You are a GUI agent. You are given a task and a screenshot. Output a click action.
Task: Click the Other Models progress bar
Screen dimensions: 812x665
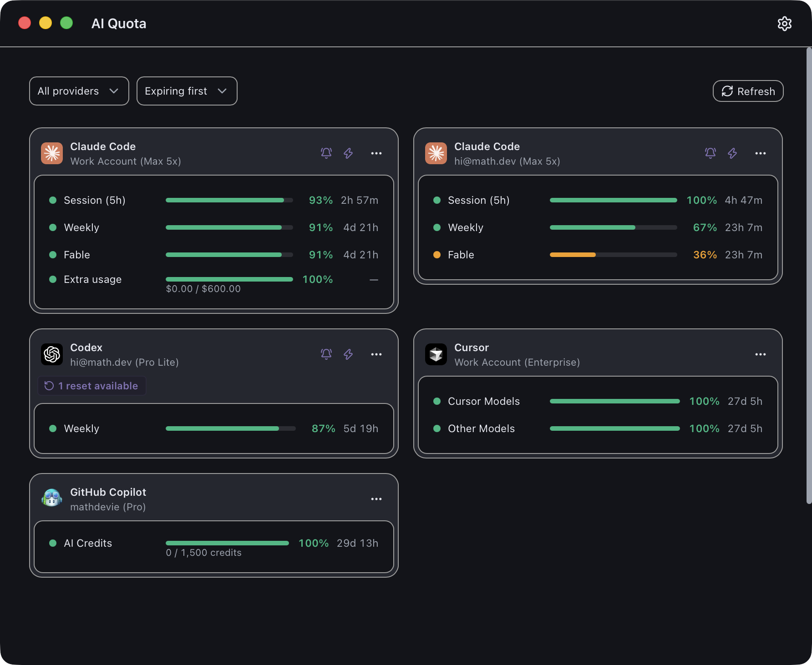[615, 428]
